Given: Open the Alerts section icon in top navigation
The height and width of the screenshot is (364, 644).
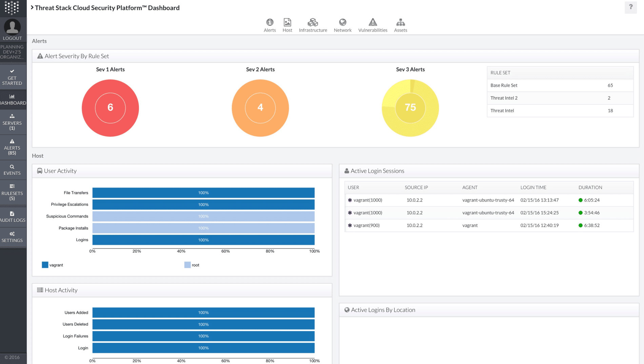Looking at the screenshot, I should pos(270,22).
